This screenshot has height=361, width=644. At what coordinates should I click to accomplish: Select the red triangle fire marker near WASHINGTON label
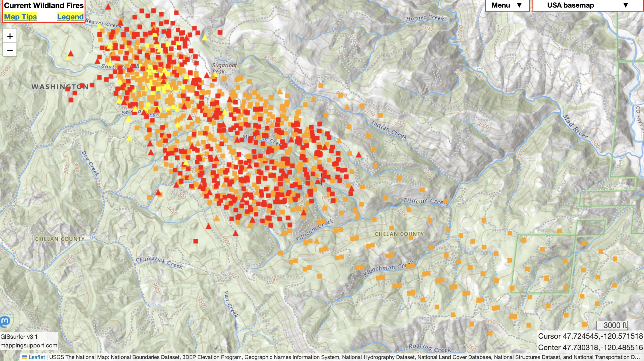click(x=70, y=53)
